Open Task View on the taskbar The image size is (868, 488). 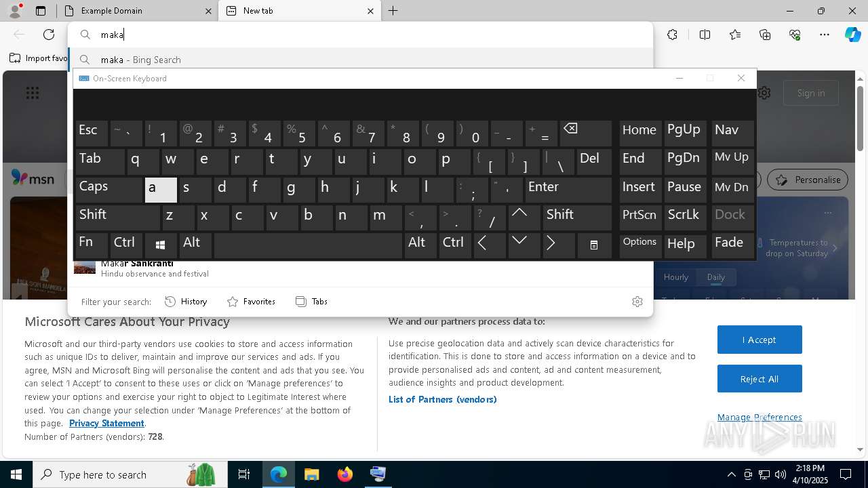coord(244,474)
